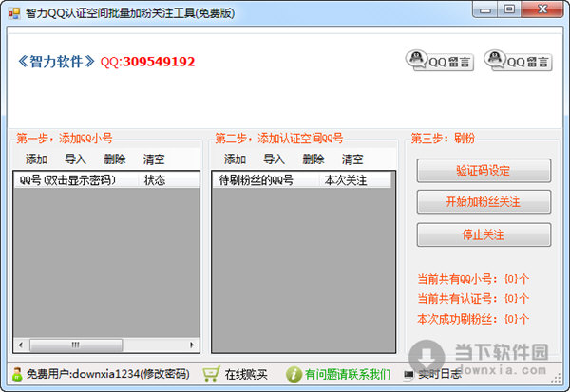This screenshot has height=392, width=570.
Task: Click the free user avatar icon
Action: tap(17, 374)
